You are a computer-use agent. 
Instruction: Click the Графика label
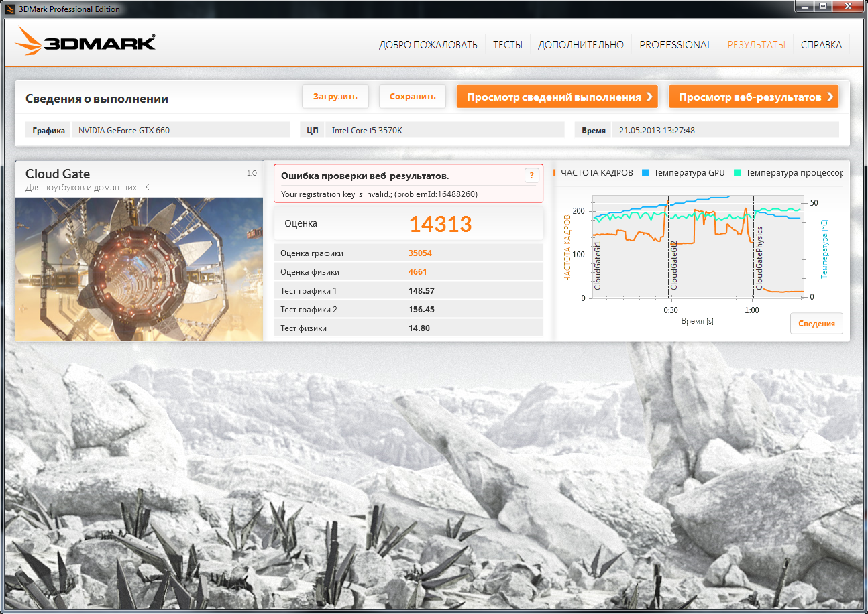point(49,131)
